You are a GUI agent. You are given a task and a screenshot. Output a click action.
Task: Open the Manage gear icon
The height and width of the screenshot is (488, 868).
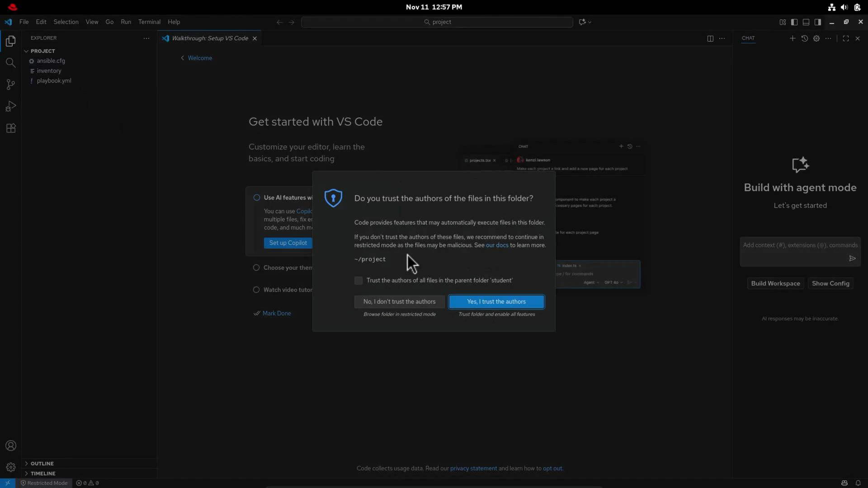tap(10, 467)
